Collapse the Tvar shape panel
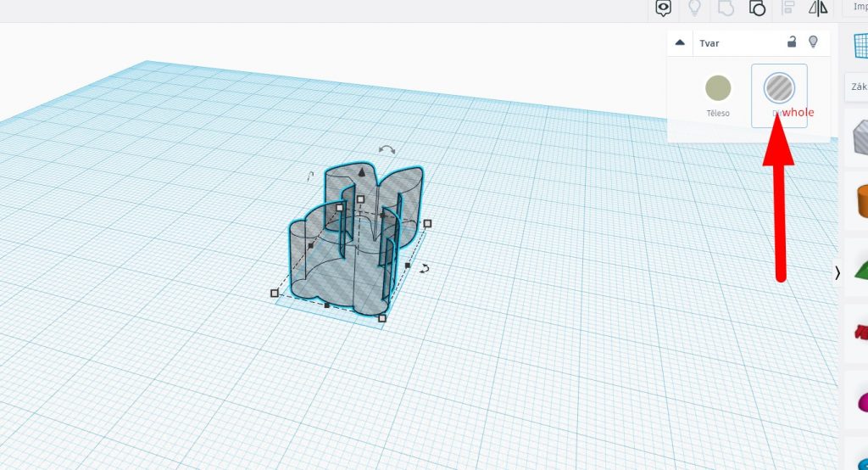 680,42
